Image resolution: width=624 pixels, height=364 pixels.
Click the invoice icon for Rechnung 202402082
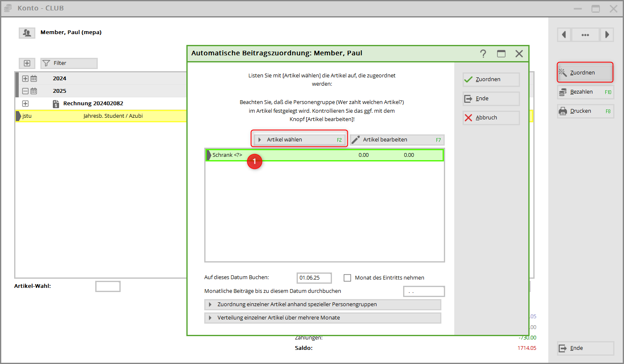(x=56, y=104)
